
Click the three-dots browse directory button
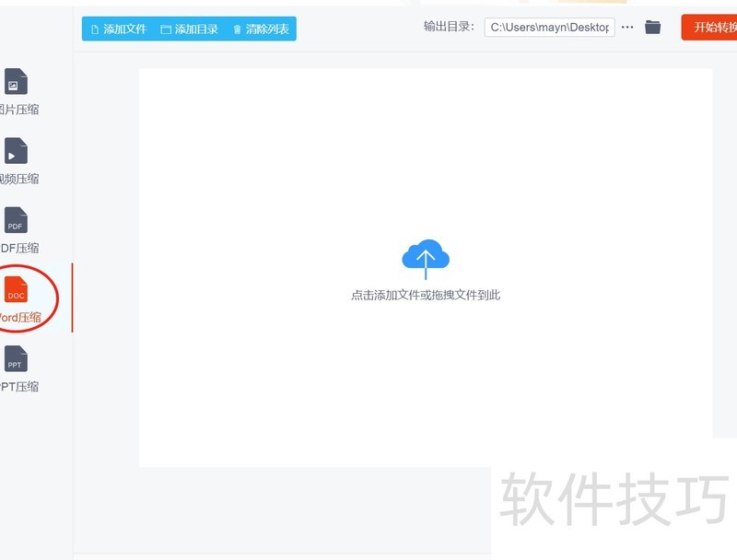click(x=627, y=28)
